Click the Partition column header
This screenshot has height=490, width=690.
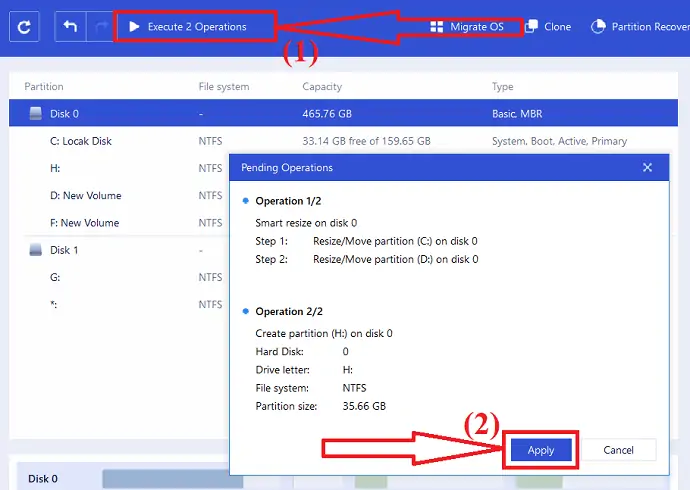click(x=44, y=87)
